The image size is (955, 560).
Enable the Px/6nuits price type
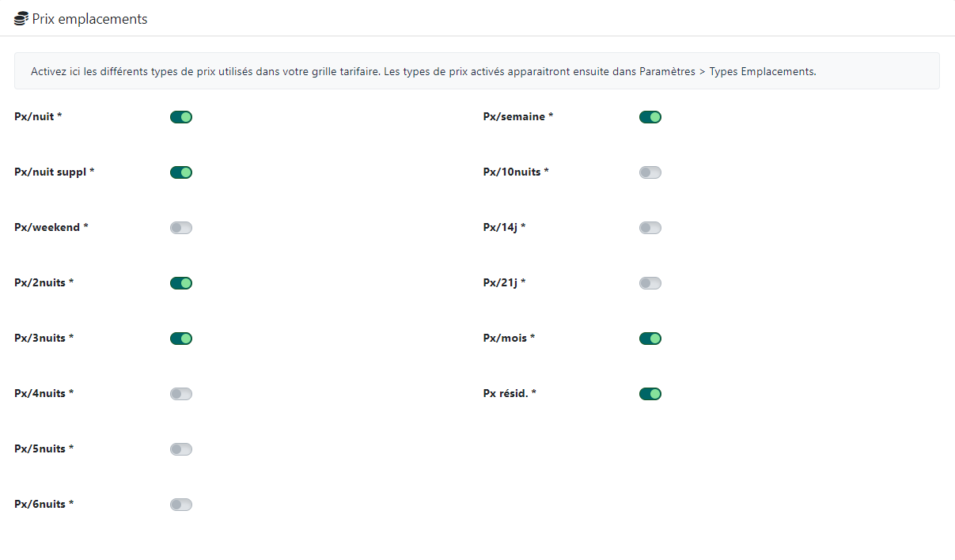tap(181, 505)
